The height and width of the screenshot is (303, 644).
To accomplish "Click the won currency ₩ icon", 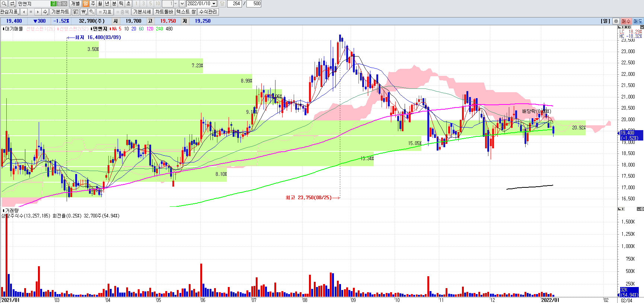I will tap(83, 12).
